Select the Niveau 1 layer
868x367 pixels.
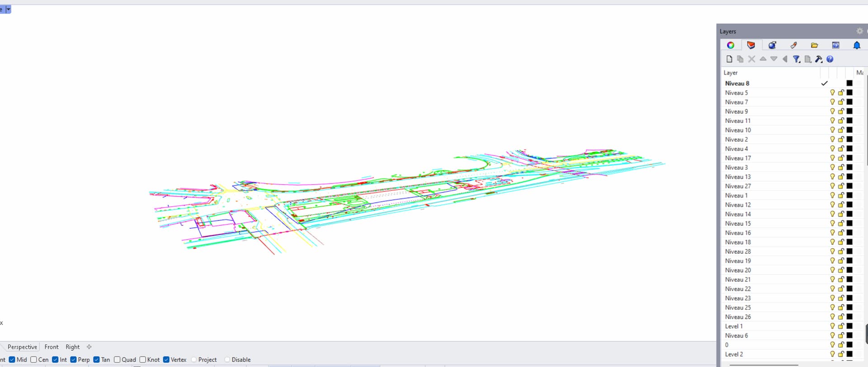[x=736, y=196]
